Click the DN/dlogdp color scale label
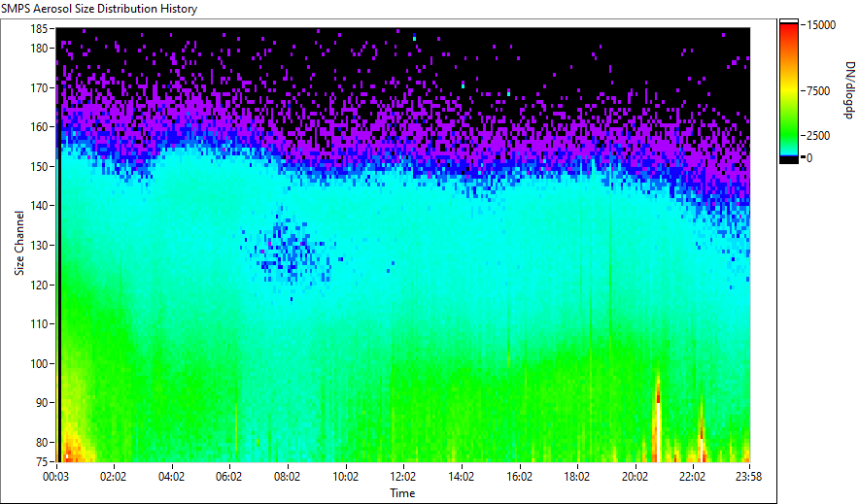859x504 pixels. click(848, 90)
